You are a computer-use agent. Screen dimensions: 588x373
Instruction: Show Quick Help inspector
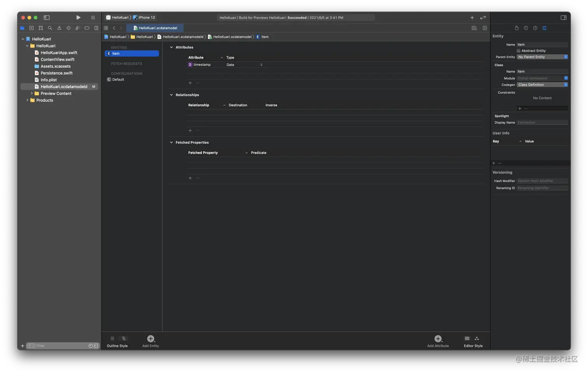pyautogui.click(x=535, y=28)
